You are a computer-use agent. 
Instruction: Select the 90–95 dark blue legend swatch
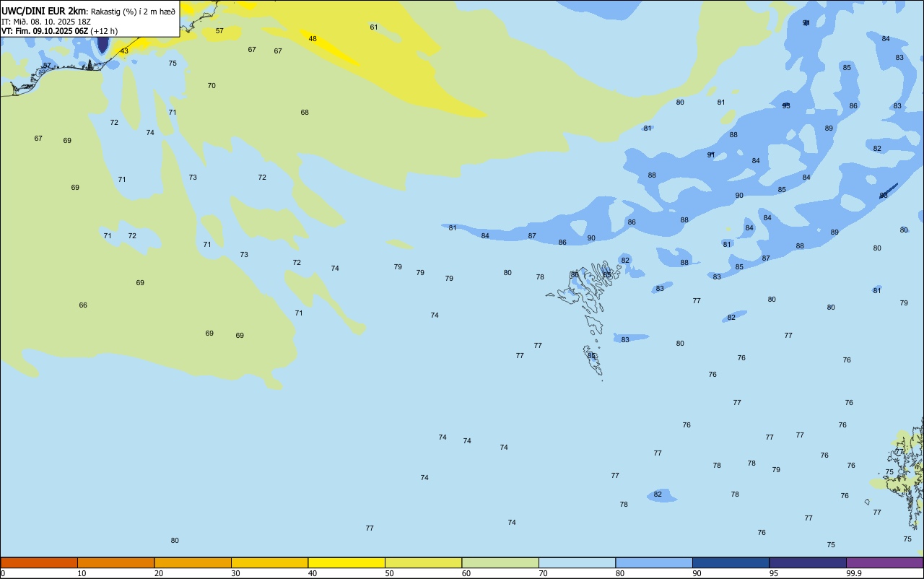pos(731,562)
